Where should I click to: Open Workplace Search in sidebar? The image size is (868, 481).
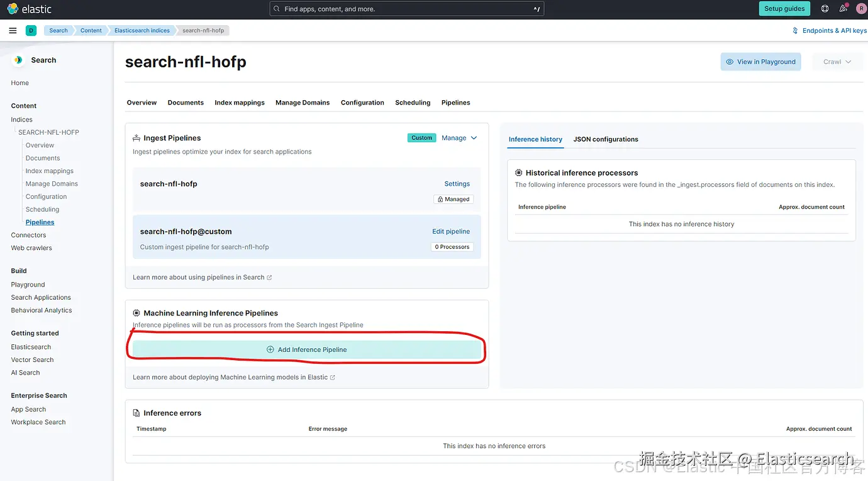point(38,422)
